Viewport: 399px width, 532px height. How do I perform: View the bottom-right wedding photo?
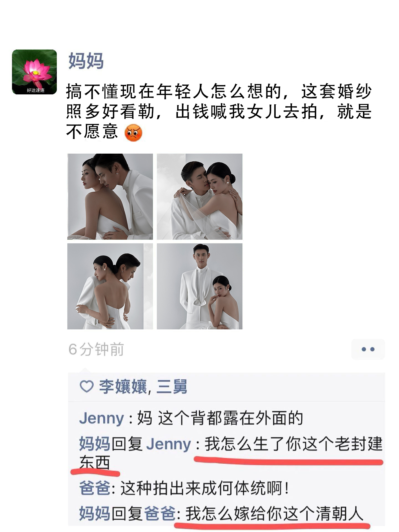point(199,286)
